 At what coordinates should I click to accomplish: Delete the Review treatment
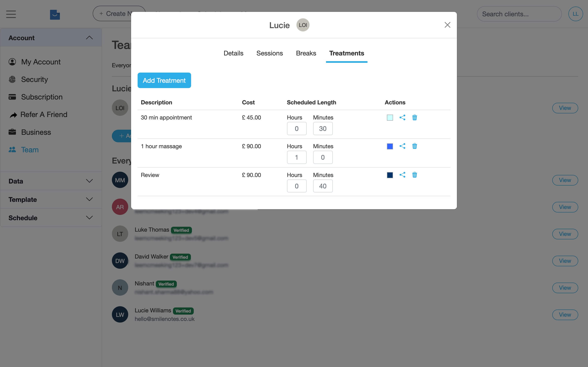414,175
